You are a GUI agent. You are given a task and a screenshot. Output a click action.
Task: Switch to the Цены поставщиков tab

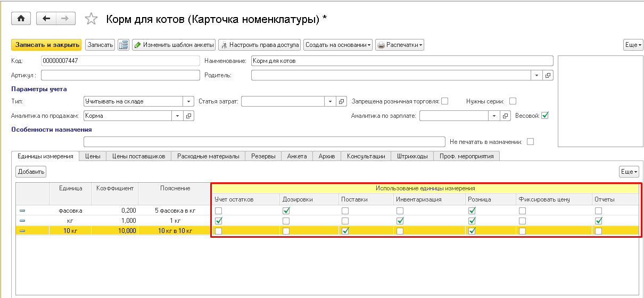pos(138,156)
